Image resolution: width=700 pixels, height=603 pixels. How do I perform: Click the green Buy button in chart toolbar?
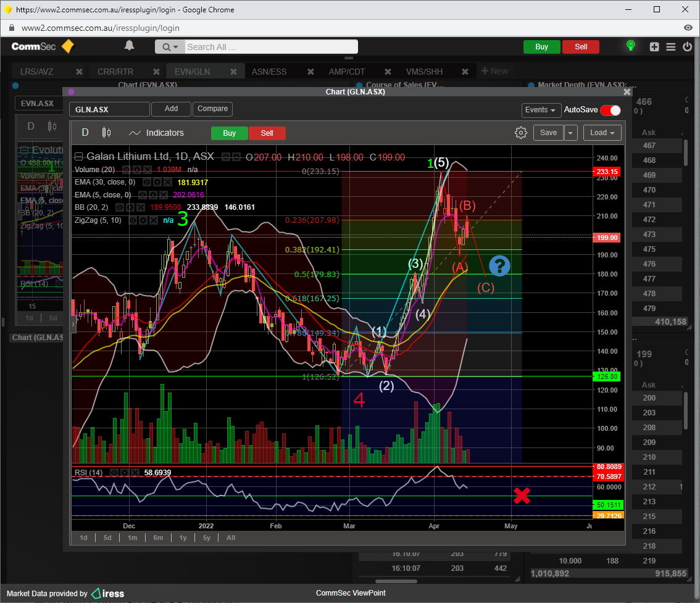pyautogui.click(x=230, y=133)
